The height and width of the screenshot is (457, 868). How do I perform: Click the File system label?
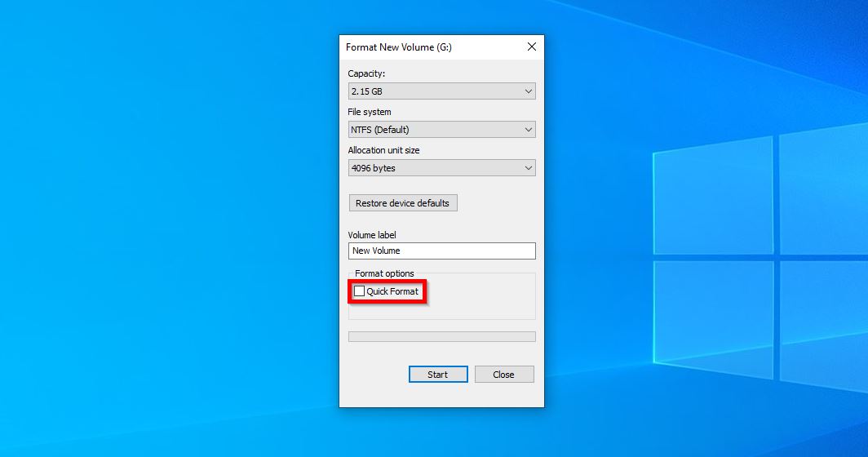tap(370, 112)
